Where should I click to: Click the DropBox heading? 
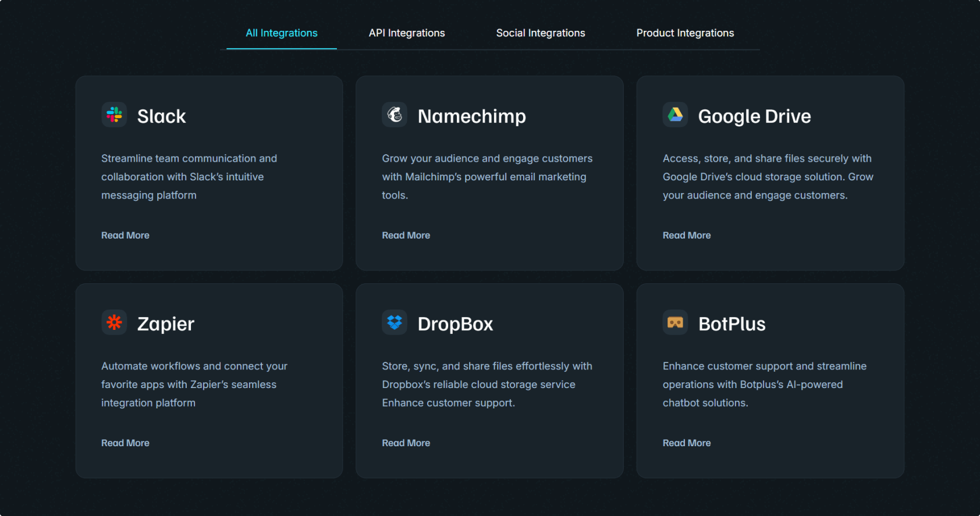[456, 324]
